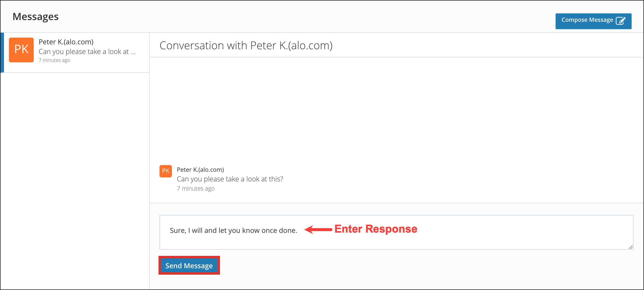Screen dimensions: 644x290
Task: Select the large orange PK avatar
Action: 21,50
